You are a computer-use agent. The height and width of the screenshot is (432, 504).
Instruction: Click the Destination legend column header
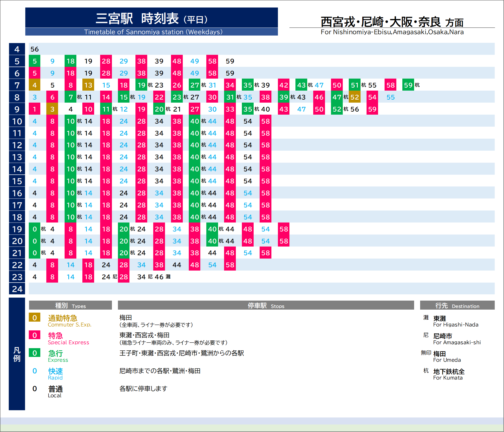(x=457, y=306)
